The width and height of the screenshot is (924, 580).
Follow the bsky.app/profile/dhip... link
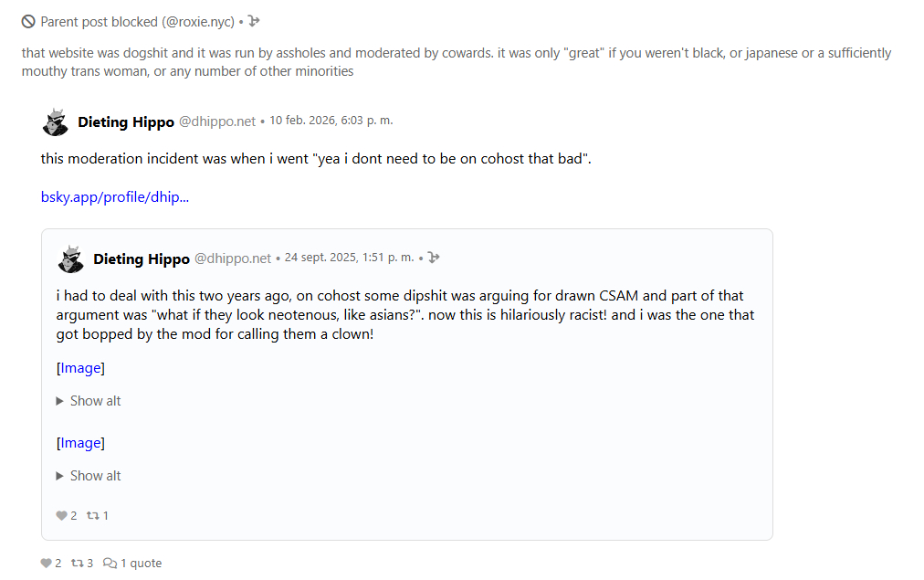[x=115, y=196]
